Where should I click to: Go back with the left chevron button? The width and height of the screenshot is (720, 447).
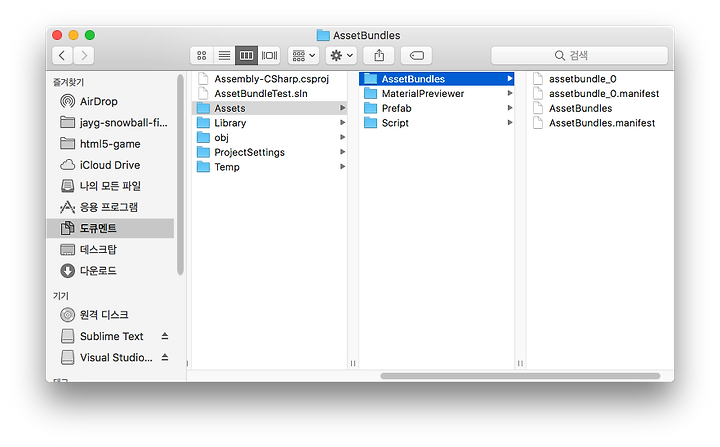click(x=62, y=56)
